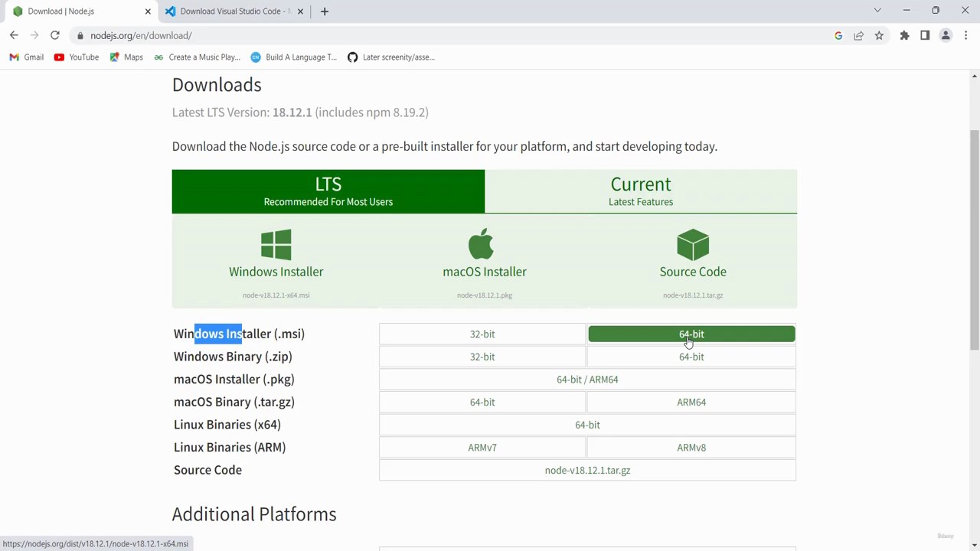Download macOS Installer (.pkg) 64-bit / ARM64
980x551 pixels.
(x=587, y=380)
